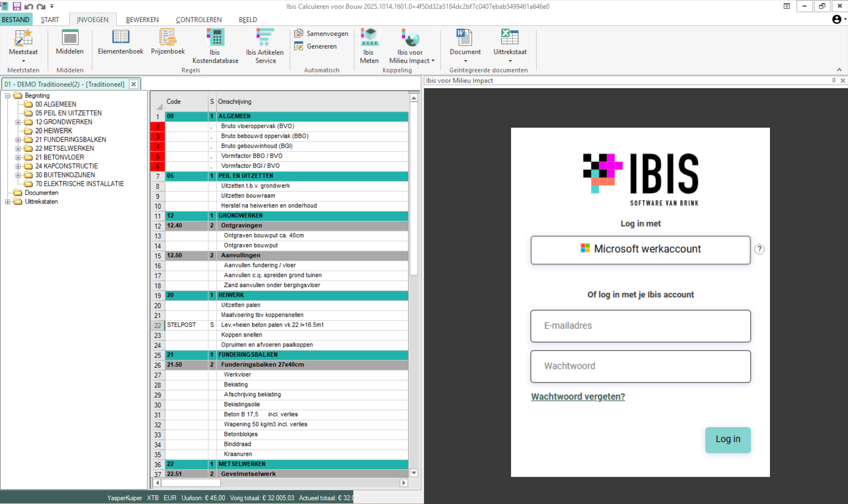Pin the Ibis voor Milieu Impact panel

[833, 80]
